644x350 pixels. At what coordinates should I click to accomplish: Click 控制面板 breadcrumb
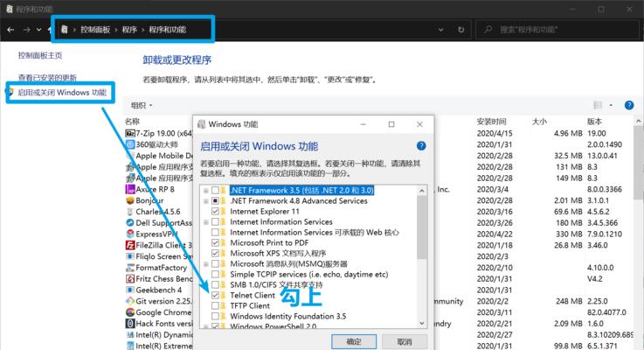(95, 30)
